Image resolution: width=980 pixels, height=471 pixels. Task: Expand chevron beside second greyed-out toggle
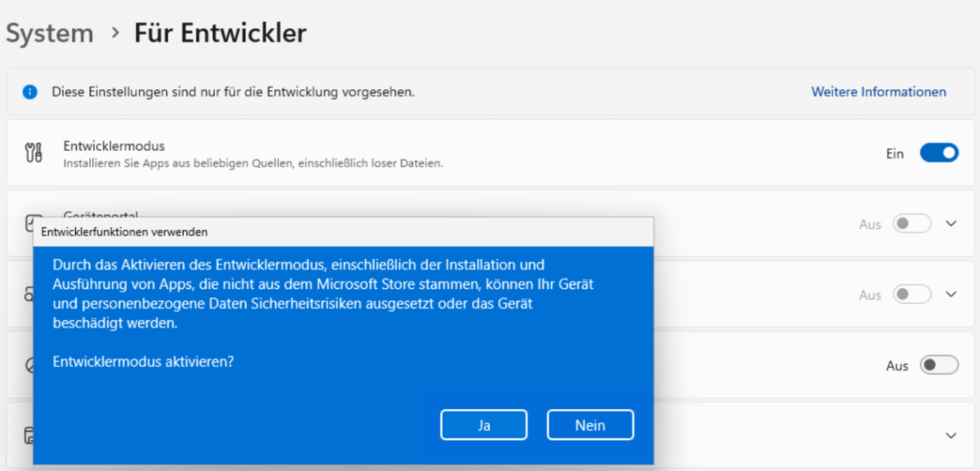point(951,294)
